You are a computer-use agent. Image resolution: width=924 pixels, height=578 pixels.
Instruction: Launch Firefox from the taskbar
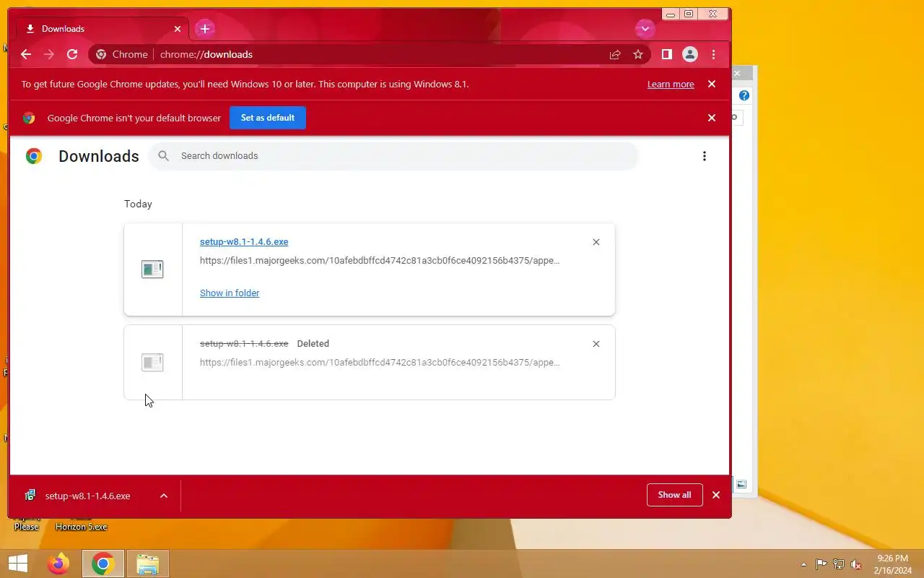pos(58,564)
